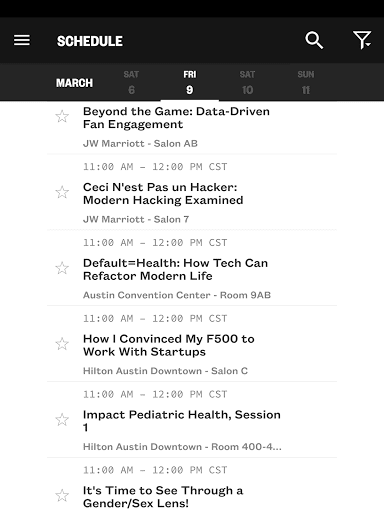Switch to Sunday March 11 tab
Screen dimensions: 384x512
tap(306, 82)
